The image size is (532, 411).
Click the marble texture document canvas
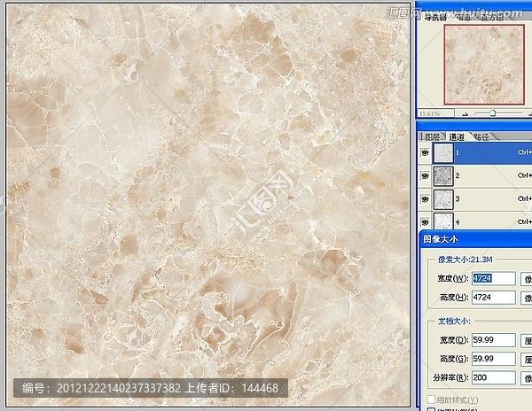coord(208,205)
